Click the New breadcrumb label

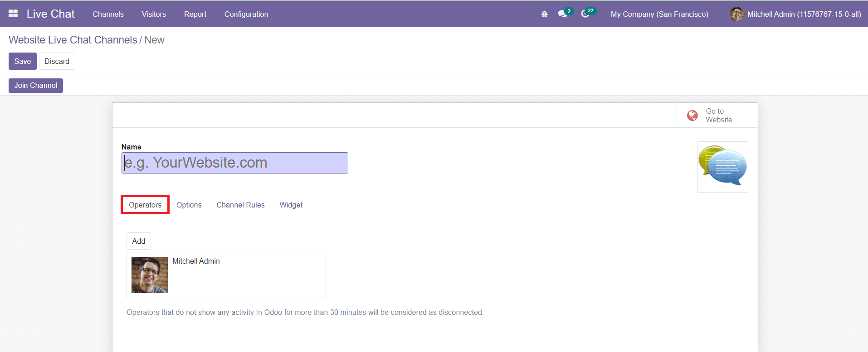pos(154,40)
